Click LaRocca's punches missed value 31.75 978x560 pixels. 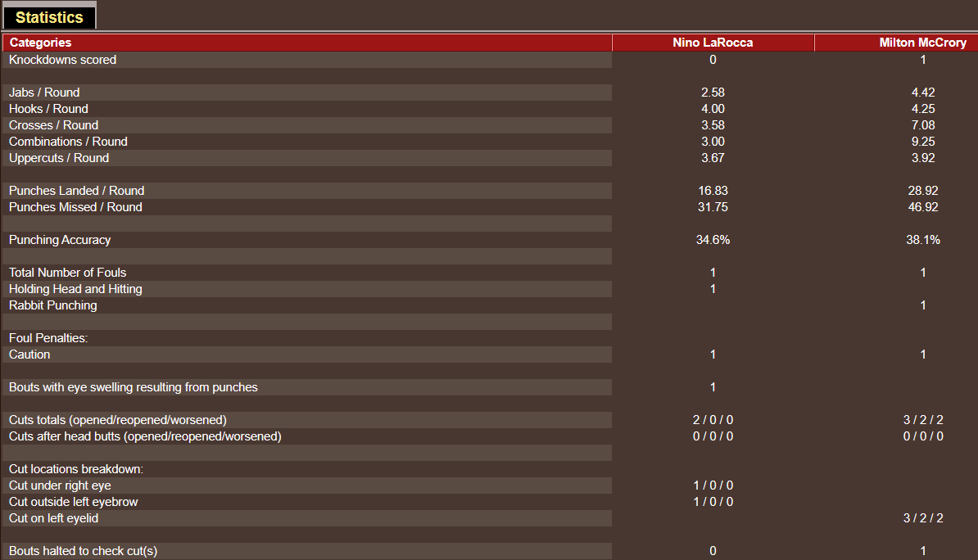[x=713, y=207]
